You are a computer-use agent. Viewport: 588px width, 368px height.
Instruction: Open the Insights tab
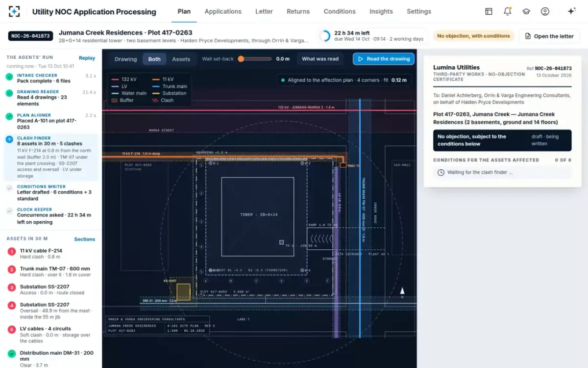pos(381,11)
